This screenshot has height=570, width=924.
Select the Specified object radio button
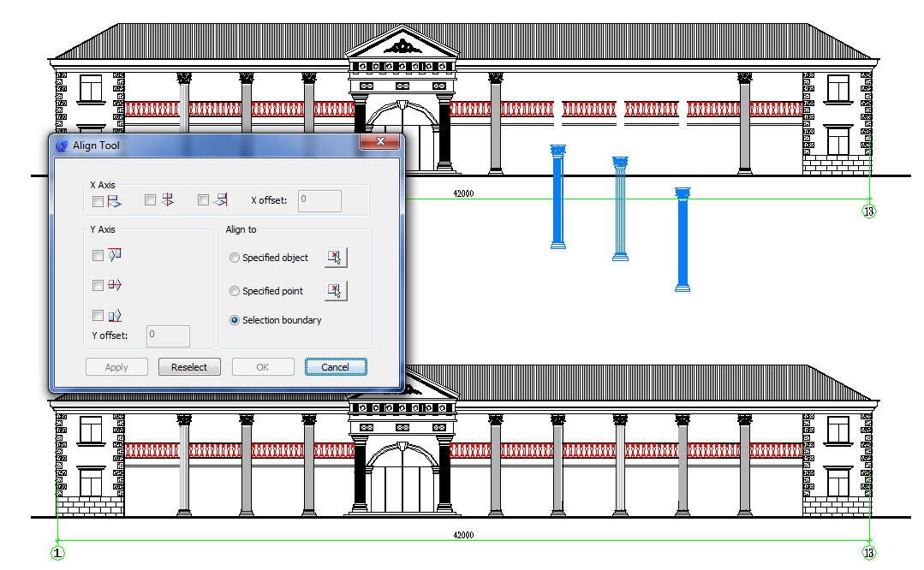click(x=234, y=257)
